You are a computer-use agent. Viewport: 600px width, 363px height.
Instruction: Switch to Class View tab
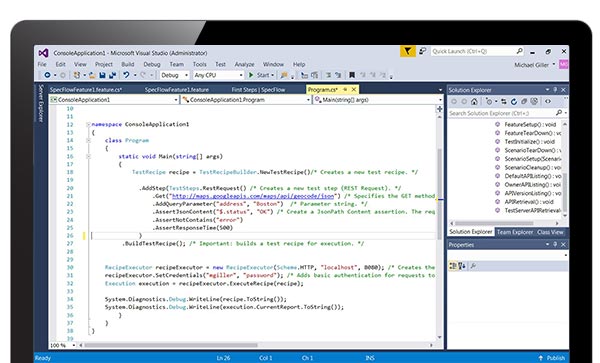click(x=550, y=232)
